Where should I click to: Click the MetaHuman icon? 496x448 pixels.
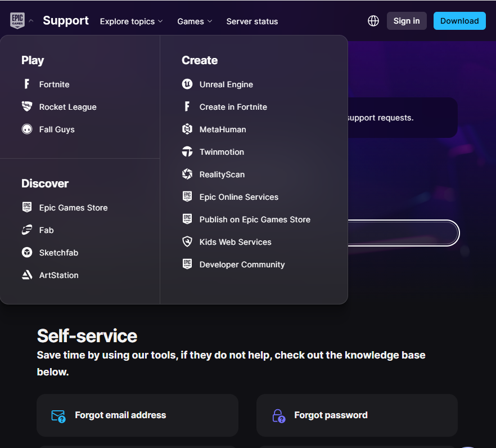(x=187, y=129)
